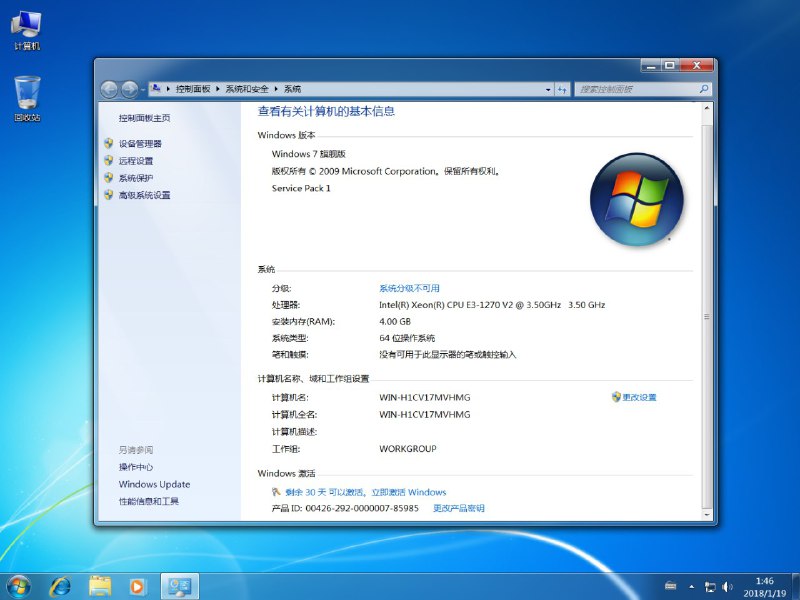The height and width of the screenshot is (600, 800).
Task: Select the Recycle Bin desktop icon
Action: (27, 98)
